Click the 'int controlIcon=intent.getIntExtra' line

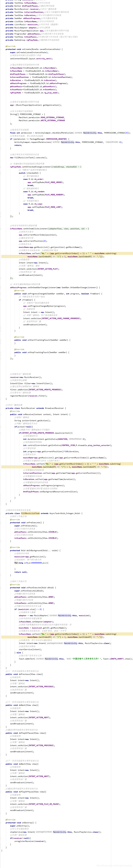pos(67,445)
